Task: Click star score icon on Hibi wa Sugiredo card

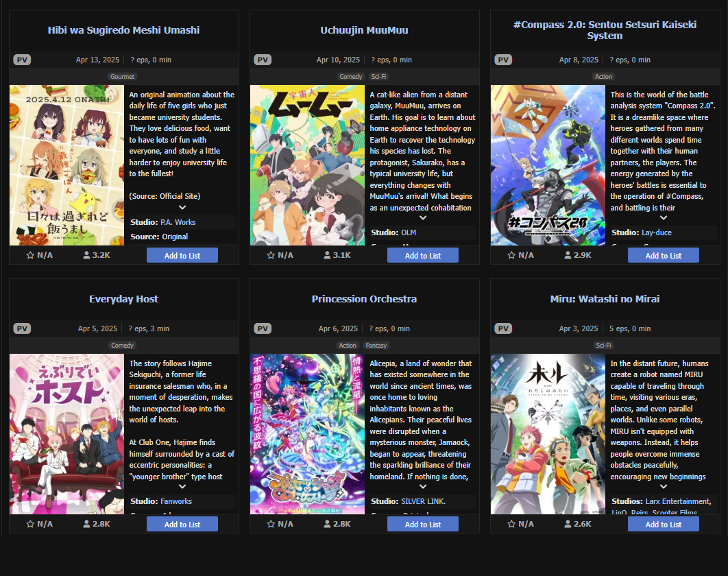Action: (30, 255)
